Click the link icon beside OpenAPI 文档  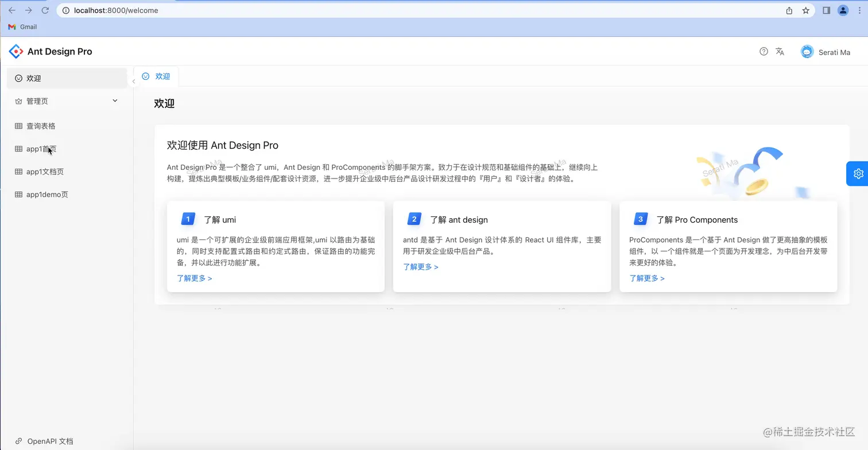pyautogui.click(x=19, y=441)
